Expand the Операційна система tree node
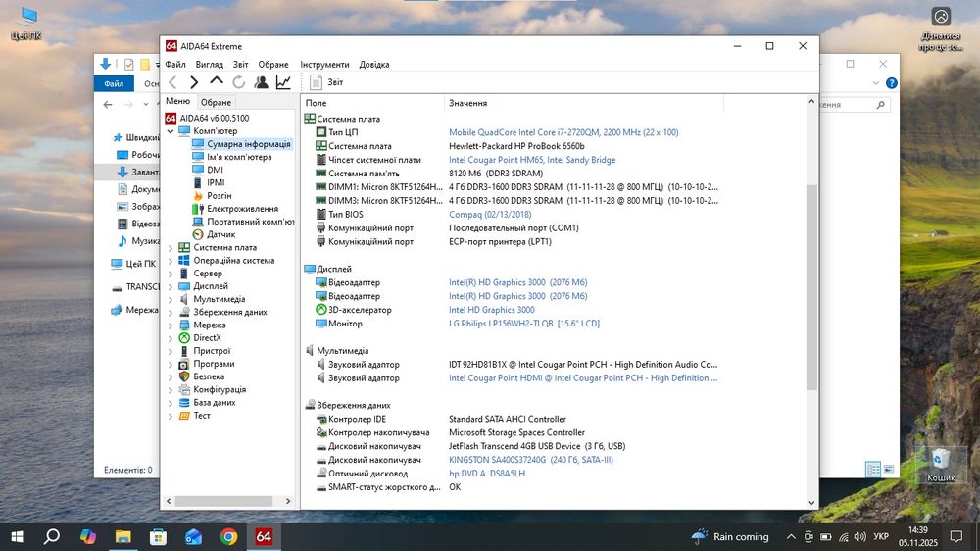Screen dimensions: 980x551 171,261
